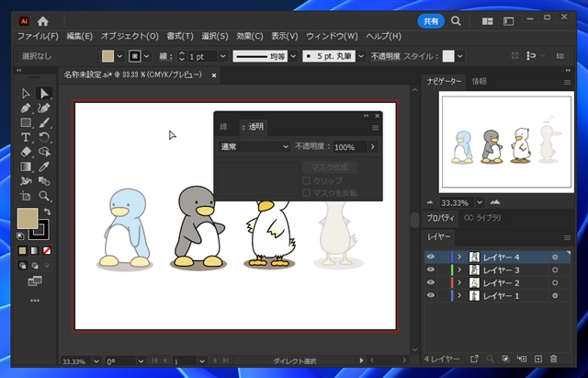Click the 共有 share button
The height and width of the screenshot is (378, 588).
(x=431, y=21)
